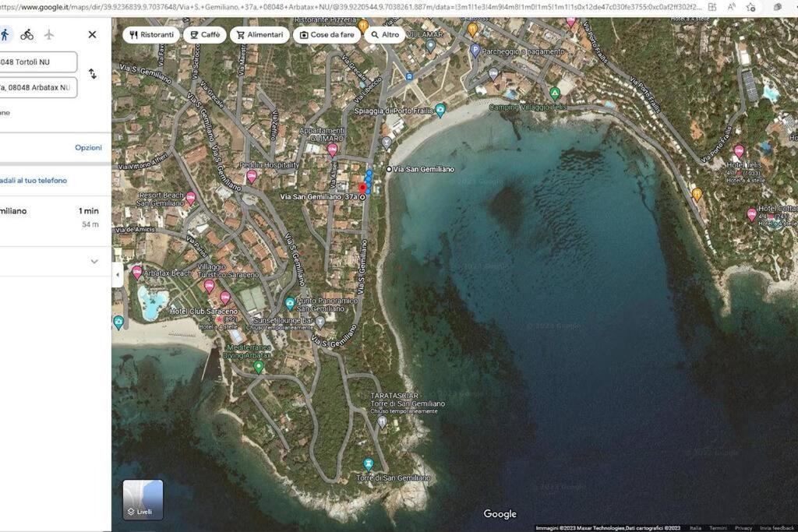This screenshot has height=532, width=798.
Task: Click the Mediterranea Diving Arbatax green marker
Action: coord(259,367)
